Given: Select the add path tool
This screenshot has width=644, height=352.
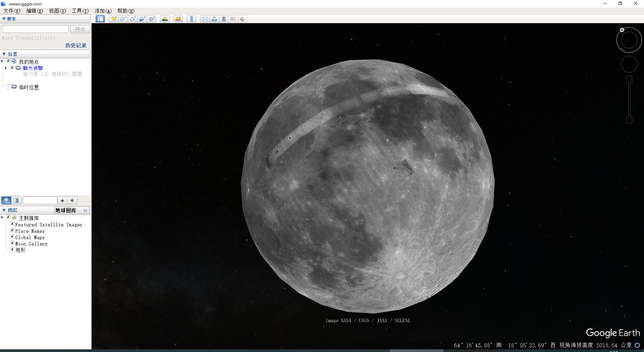Looking at the screenshot, I should pyautogui.click(x=132, y=19).
